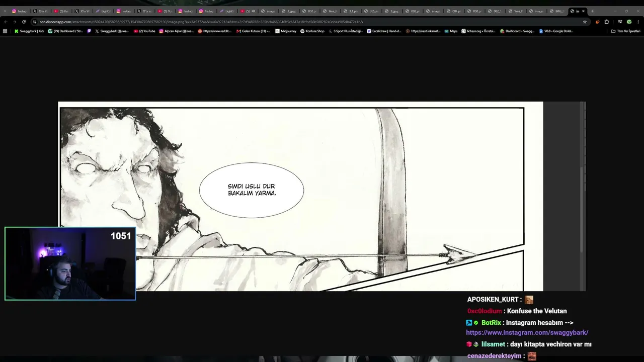Viewport: 644px width, 362px height.
Task: Open the next.inkarnat... bookmark
Action: tap(423, 31)
